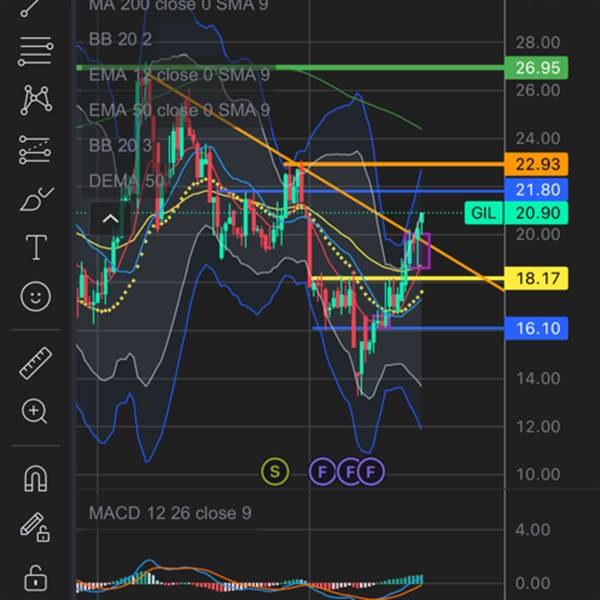Select the BB 20 3 indicator label
This screenshot has height=600, width=600.
click(x=120, y=145)
